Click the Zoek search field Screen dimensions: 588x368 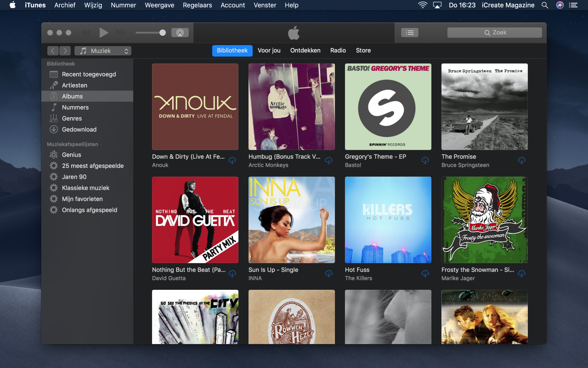(x=494, y=33)
